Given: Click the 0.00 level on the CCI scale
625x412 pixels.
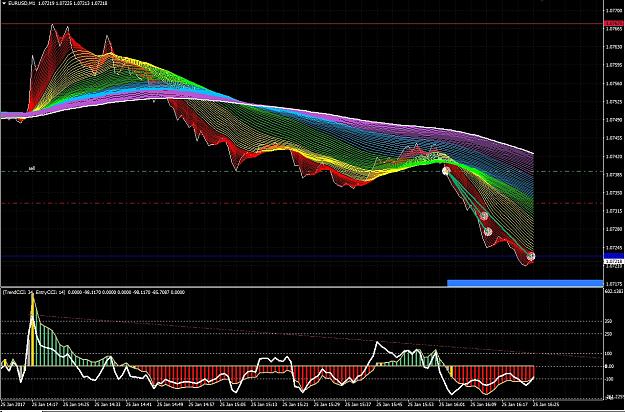Looking at the screenshot, I should click(610, 366).
